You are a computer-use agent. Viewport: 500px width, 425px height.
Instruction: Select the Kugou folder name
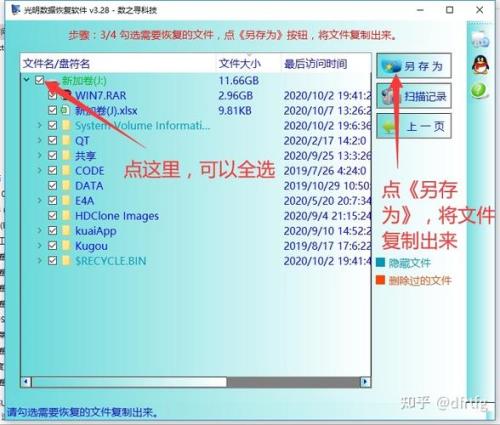click(91, 246)
